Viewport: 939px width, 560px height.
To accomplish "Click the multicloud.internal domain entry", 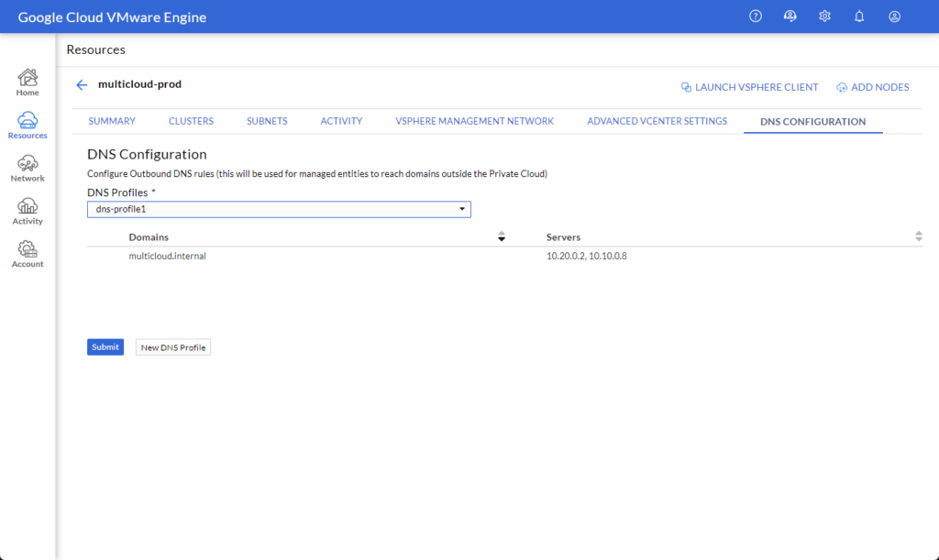I will [x=167, y=256].
